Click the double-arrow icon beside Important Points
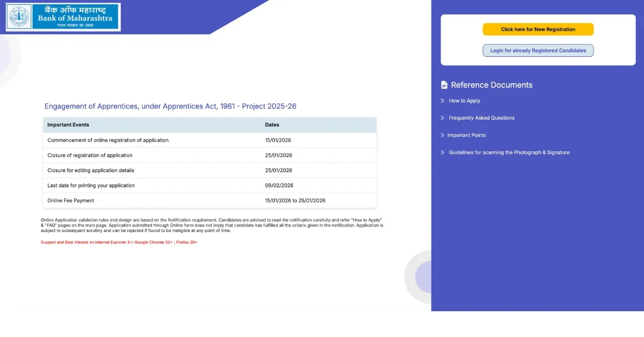The height and width of the screenshot is (337, 644). coord(442,135)
